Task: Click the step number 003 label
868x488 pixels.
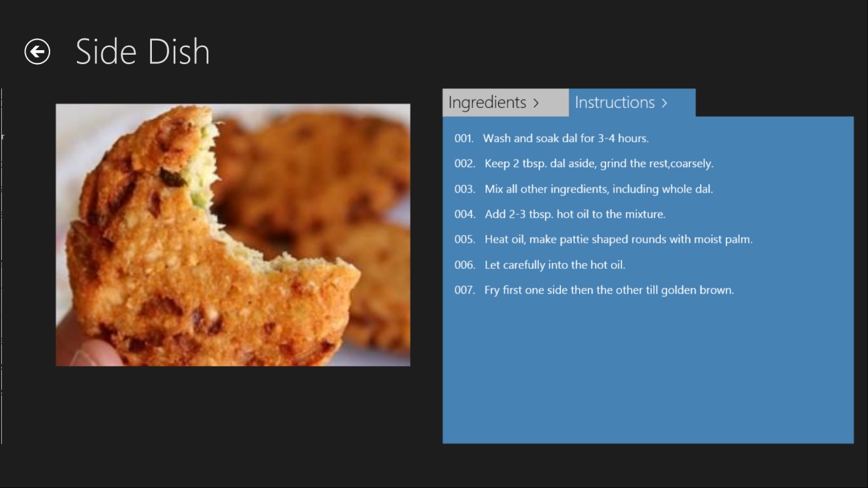Action: [465, 189]
